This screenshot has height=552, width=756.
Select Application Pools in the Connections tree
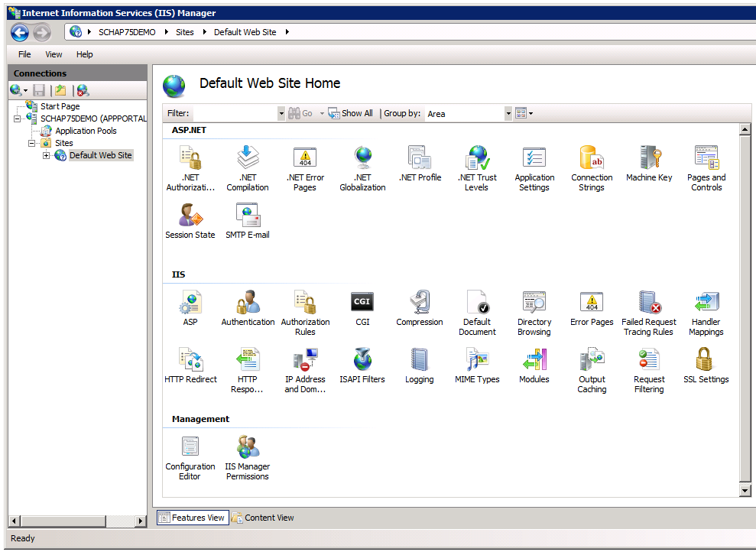[86, 131]
